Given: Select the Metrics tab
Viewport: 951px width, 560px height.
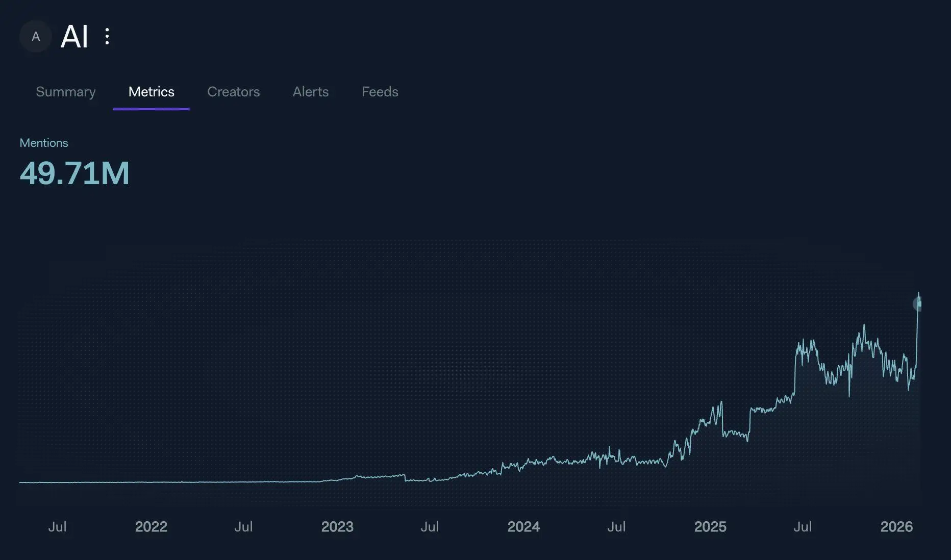Looking at the screenshot, I should (152, 92).
